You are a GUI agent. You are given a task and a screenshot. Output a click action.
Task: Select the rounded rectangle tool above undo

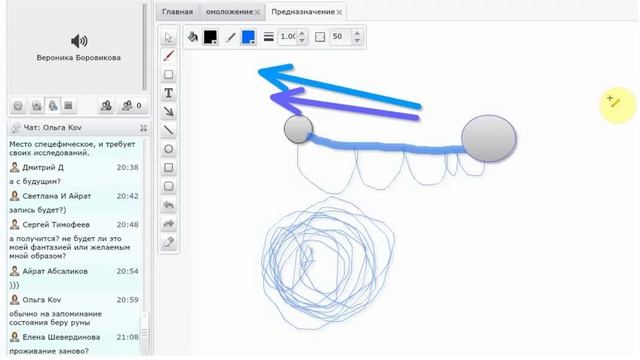(169, 187)
